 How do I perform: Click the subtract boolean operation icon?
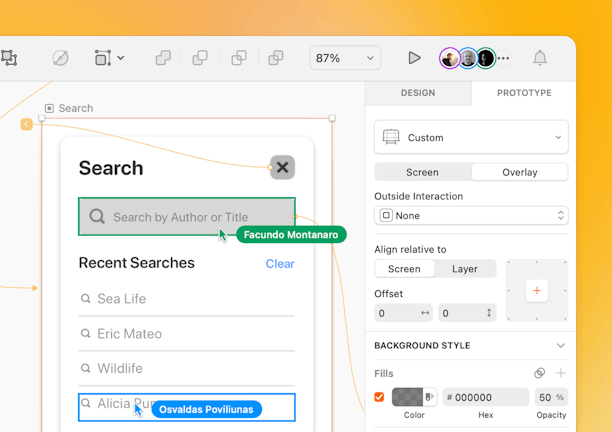coord(200,58)
